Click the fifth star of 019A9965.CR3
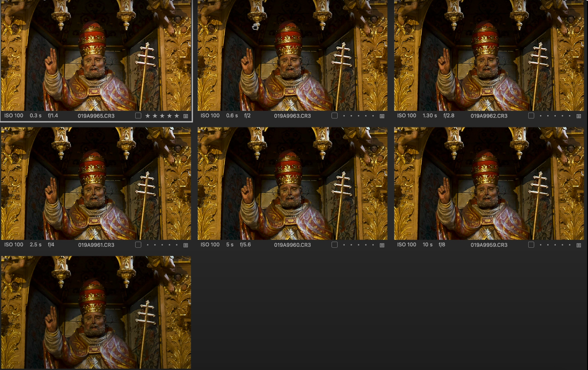Image resolution: width=588 pixels, height=370 pixels. click(177, 116)
